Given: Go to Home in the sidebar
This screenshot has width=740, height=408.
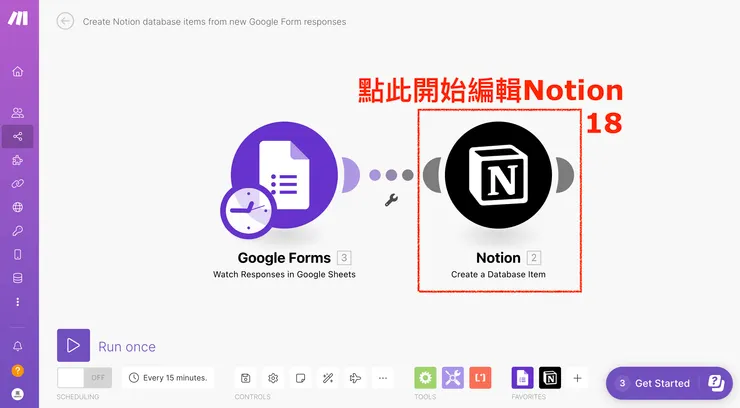Looking at the screenshot, I should (17, 71).
